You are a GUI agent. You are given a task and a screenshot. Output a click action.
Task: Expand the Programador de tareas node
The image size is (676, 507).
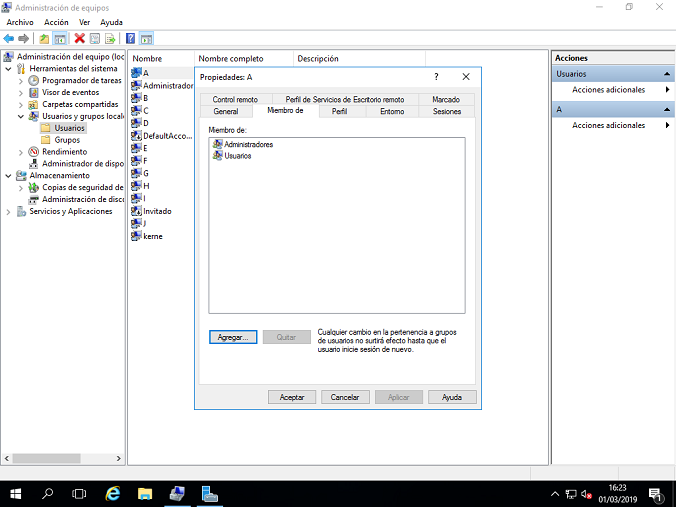21,81
